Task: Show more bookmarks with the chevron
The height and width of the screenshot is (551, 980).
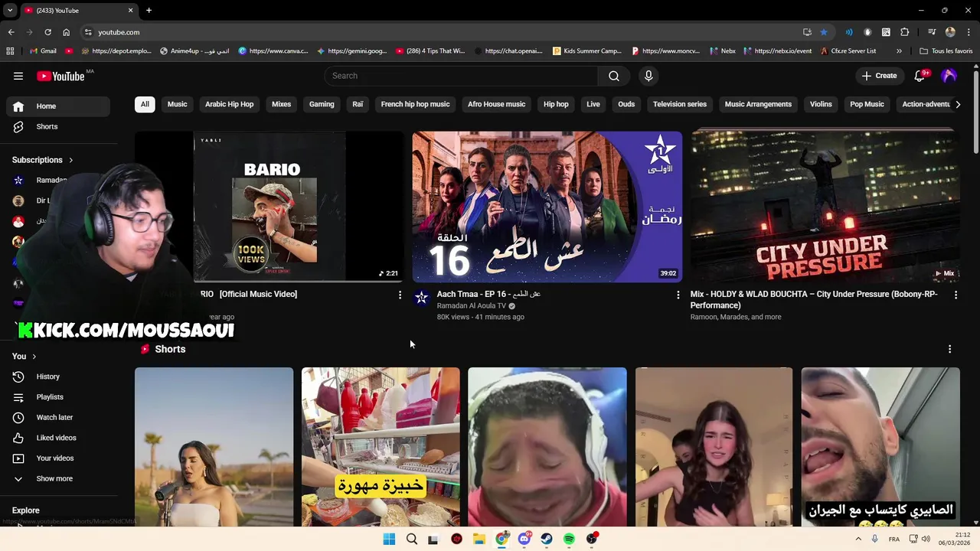Action: tap(899, 51)
